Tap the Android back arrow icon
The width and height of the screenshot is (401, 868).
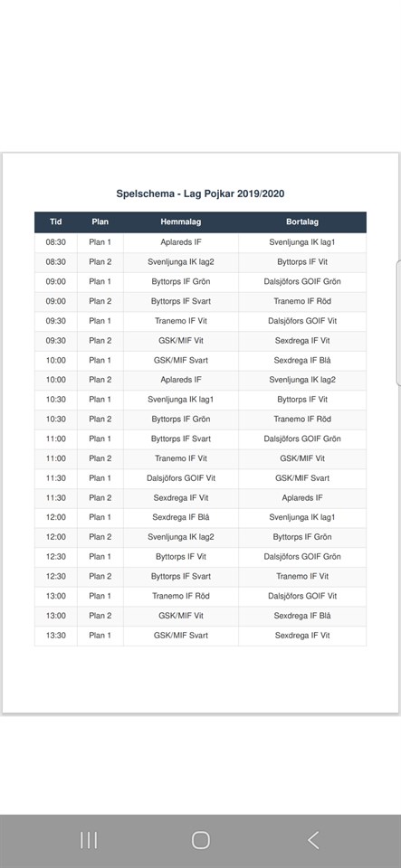[313, 840]
